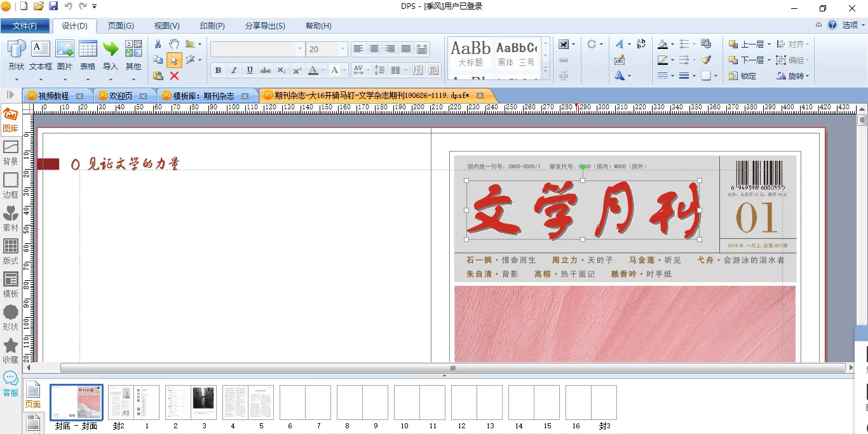Click the shadow effect icon

[706, 44]
